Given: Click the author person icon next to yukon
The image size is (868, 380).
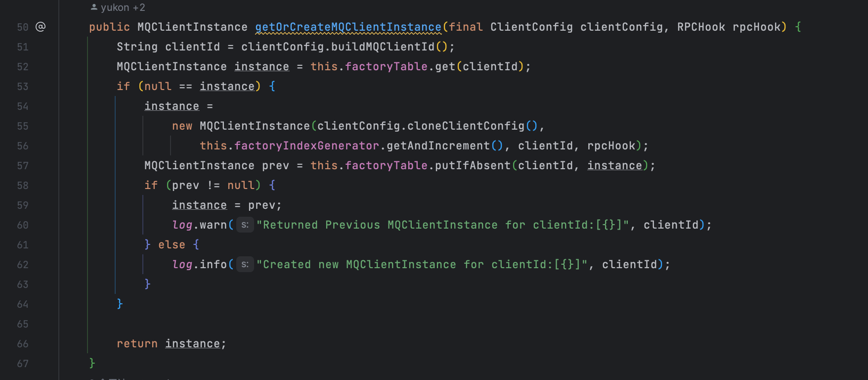Looking at the screenshot, I should pos(94,7).
